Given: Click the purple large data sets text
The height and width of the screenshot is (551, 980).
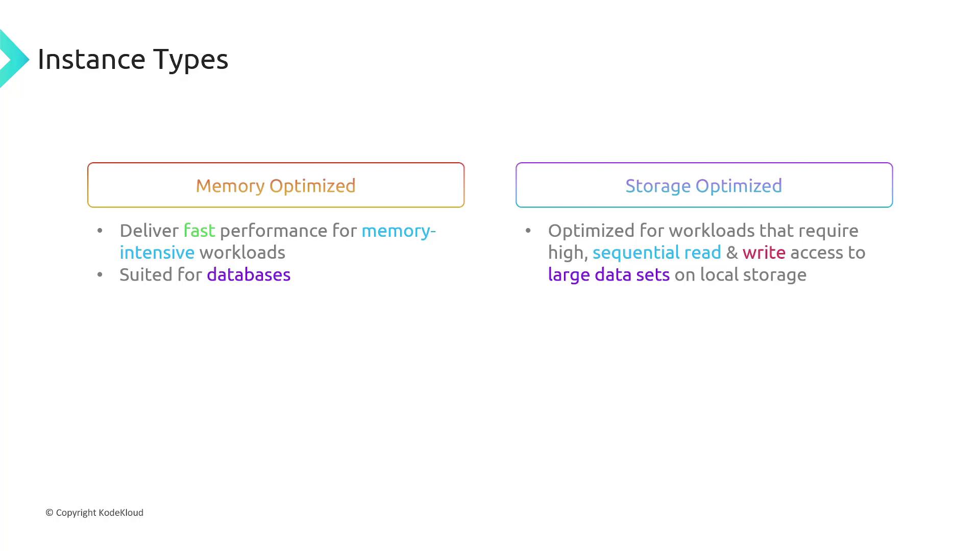Looking at the screenshot, I should [608, 274].
